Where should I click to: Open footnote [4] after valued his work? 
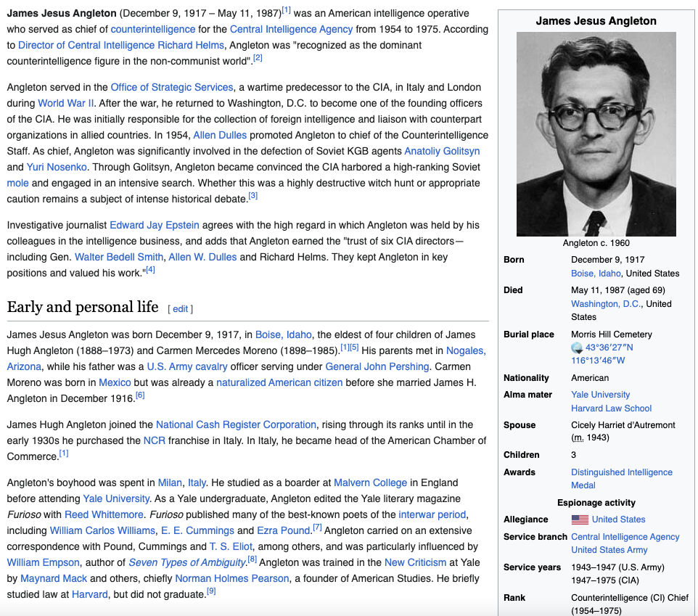pos(150,270)
